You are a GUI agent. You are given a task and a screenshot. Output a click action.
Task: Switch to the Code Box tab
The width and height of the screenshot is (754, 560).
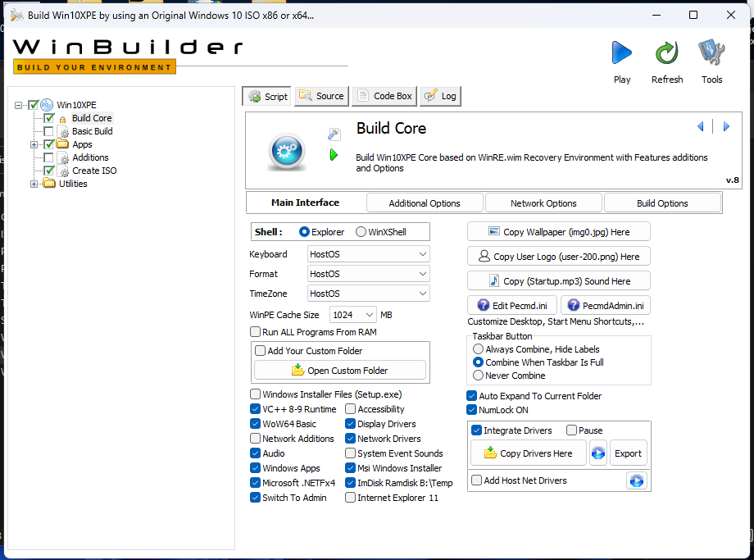click(384, 96)
